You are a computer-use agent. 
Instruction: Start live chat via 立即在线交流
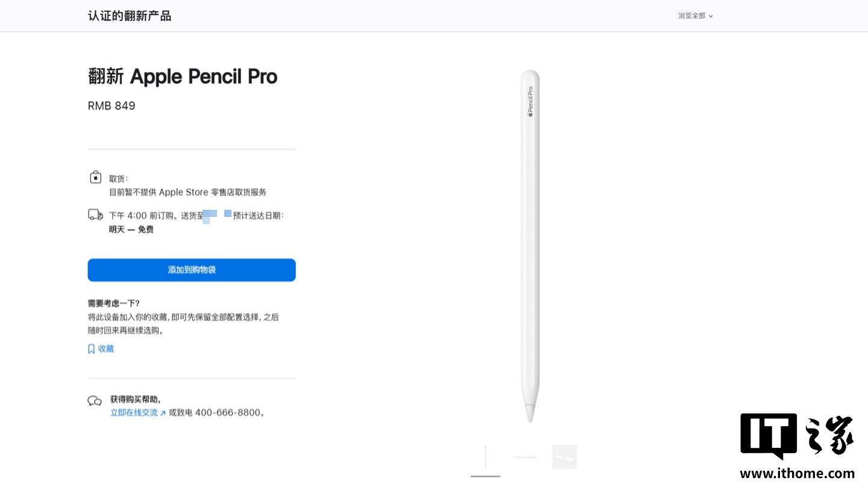[134, 413]
